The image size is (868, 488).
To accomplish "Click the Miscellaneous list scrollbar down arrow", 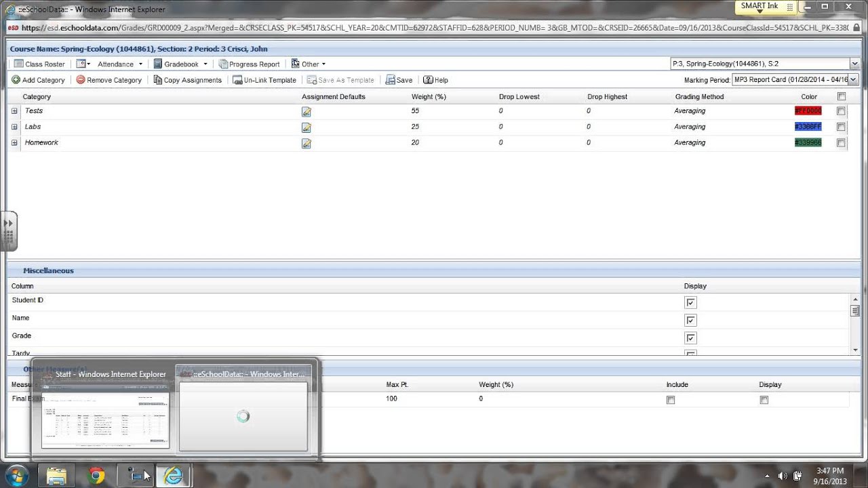I will [855, 350].
